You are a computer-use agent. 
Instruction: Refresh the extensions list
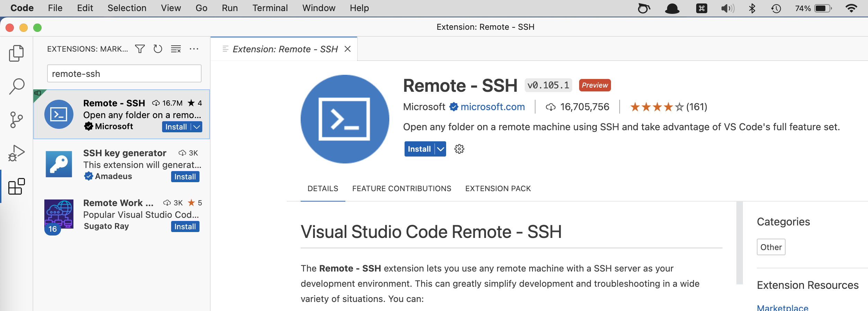[158, 49]
